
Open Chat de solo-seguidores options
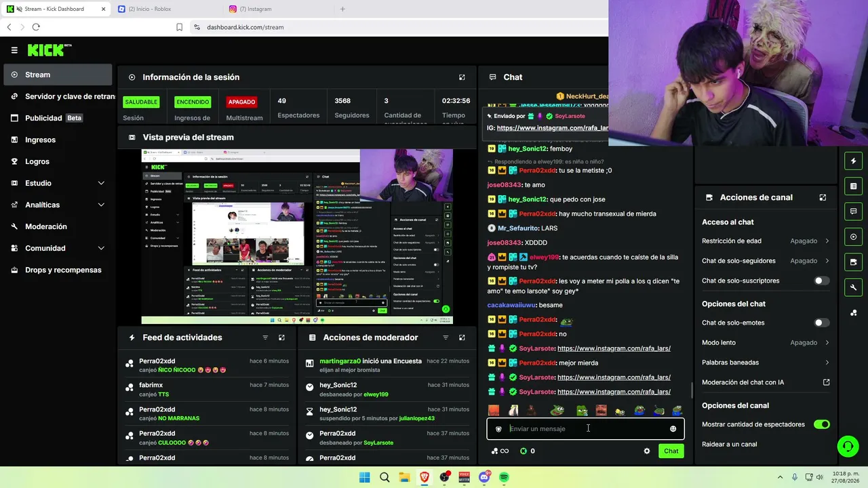click(766, 261)
